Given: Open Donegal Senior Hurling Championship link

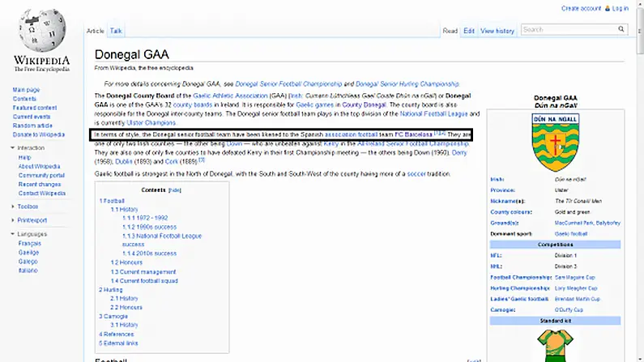Looking at the screenshot, I should [407, 83].
